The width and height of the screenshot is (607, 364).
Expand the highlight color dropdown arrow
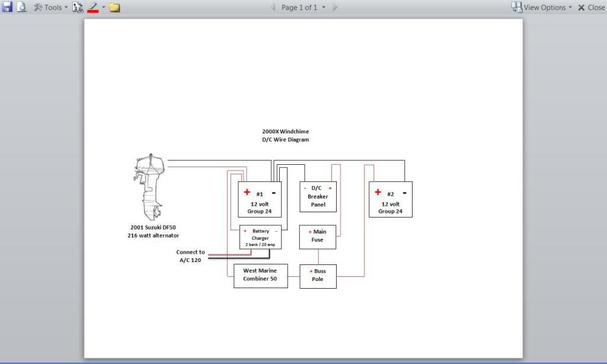pyautogui.click(x=103, y=7)
